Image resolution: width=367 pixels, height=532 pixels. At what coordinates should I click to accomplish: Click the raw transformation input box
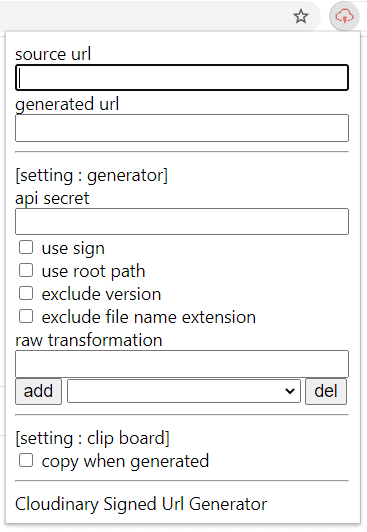point(182,364)
